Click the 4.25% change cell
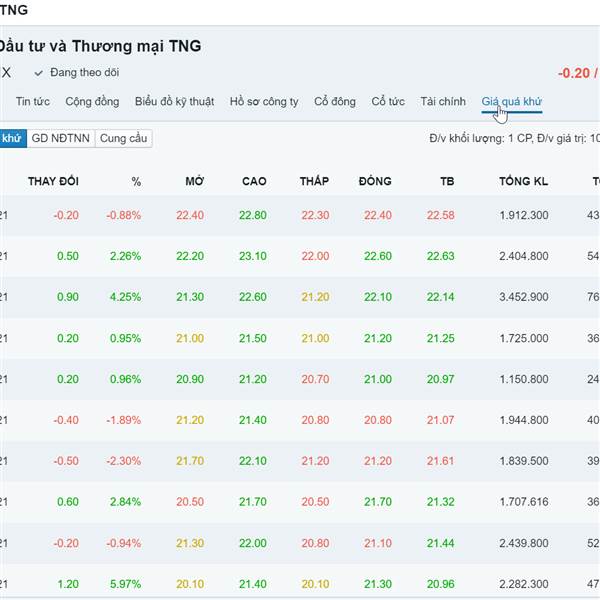Screen dimensions: 600x600 126,297
